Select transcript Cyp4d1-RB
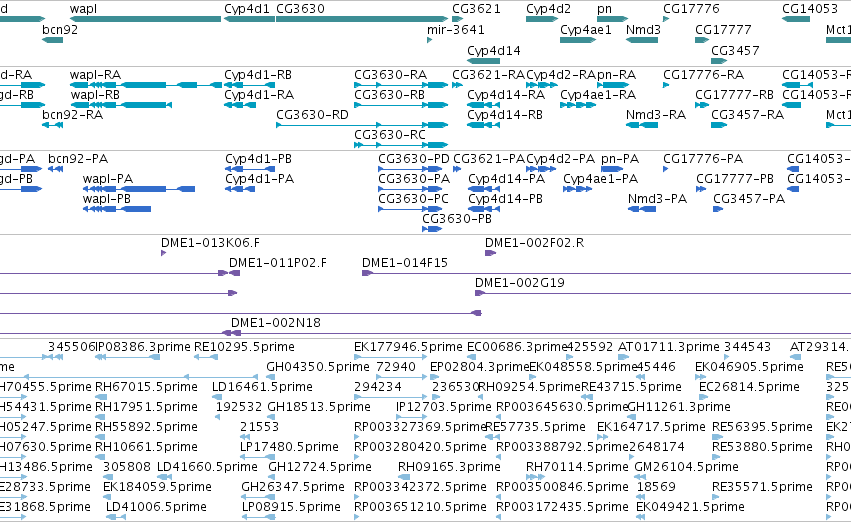This screenshot has width=851, height=522. click(258, 74)
